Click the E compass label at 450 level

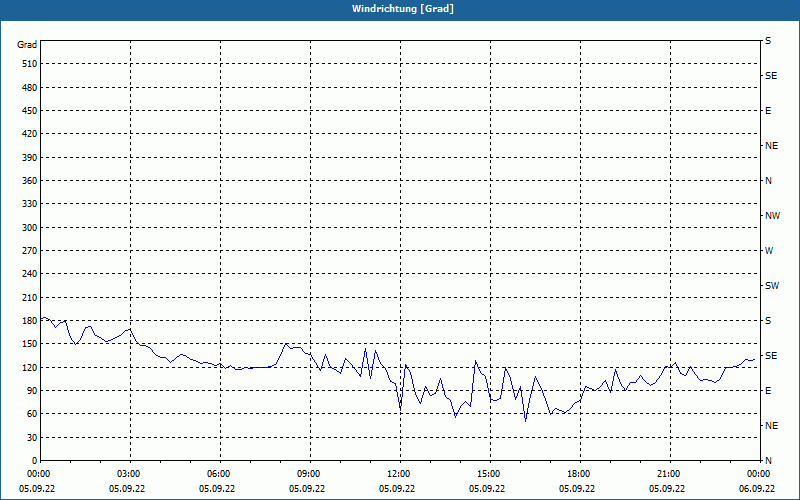click(768, 111)
